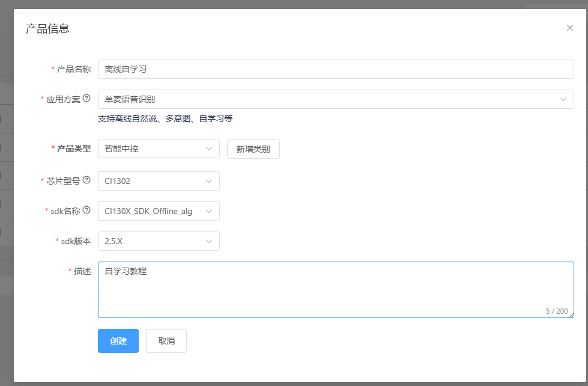
Task: Click the 创建 button
Action: point(118,341)
